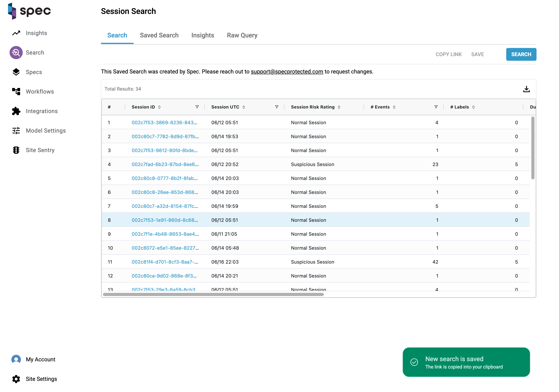This screenshot has height=392, width=559.
Task: Open the support@specprotected.com email link
Action: click(x=287, y=71)
